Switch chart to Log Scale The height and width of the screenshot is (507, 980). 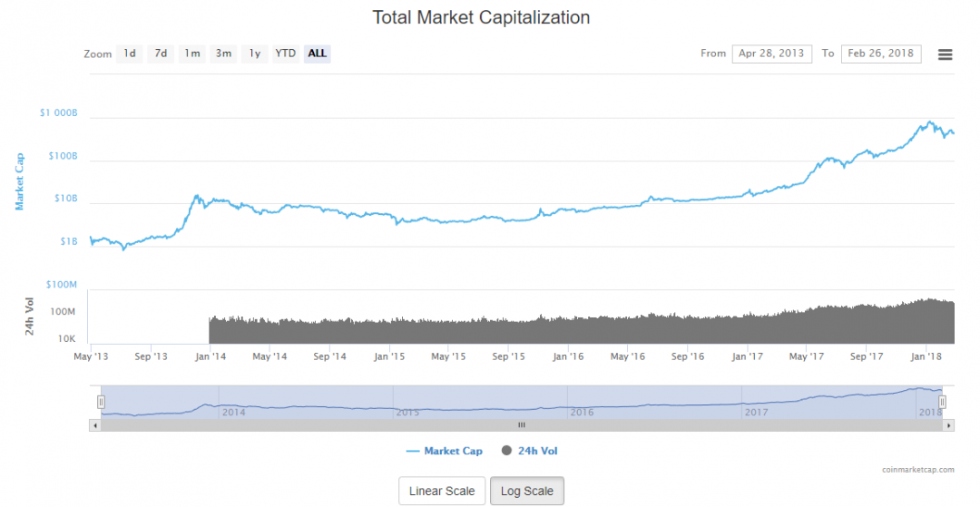tap(527, 491)
